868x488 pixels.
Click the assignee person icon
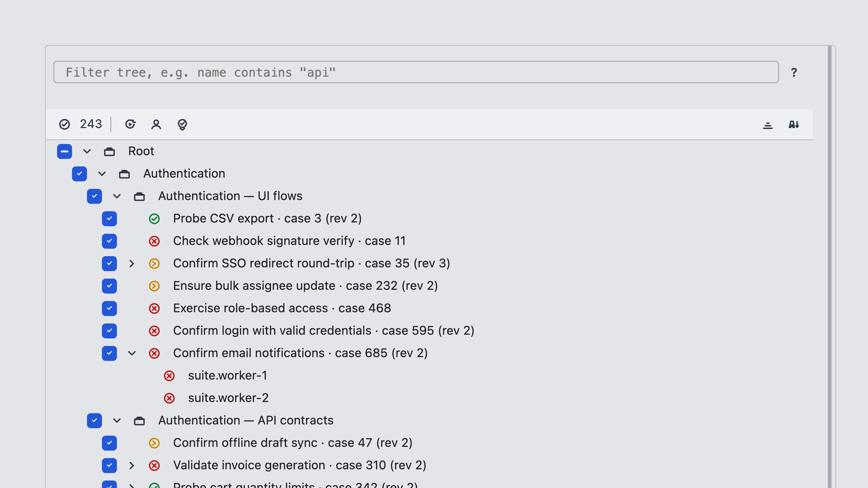click(156, 124)
